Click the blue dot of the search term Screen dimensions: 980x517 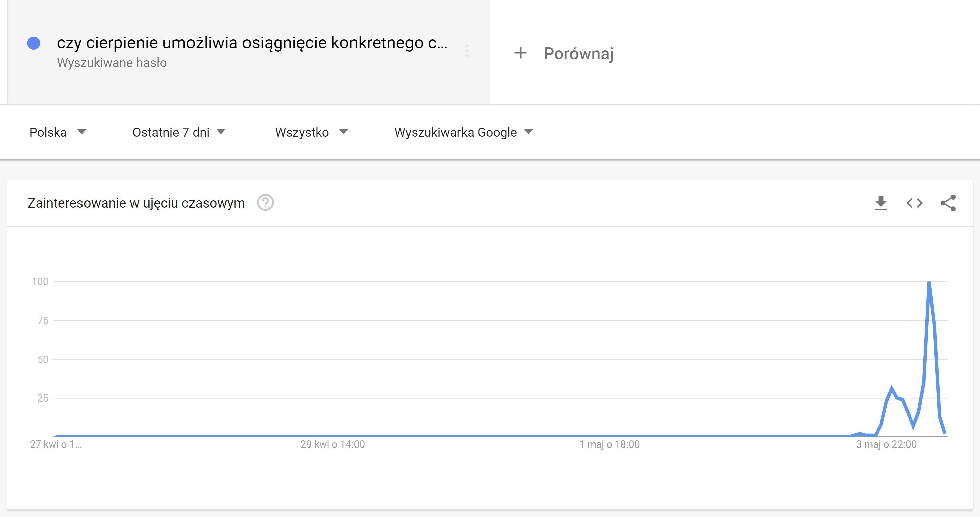(x=34, y=43)
